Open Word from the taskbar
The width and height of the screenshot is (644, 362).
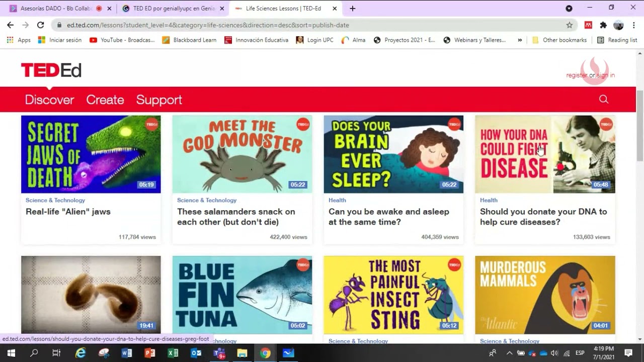[x=127, y=353]
